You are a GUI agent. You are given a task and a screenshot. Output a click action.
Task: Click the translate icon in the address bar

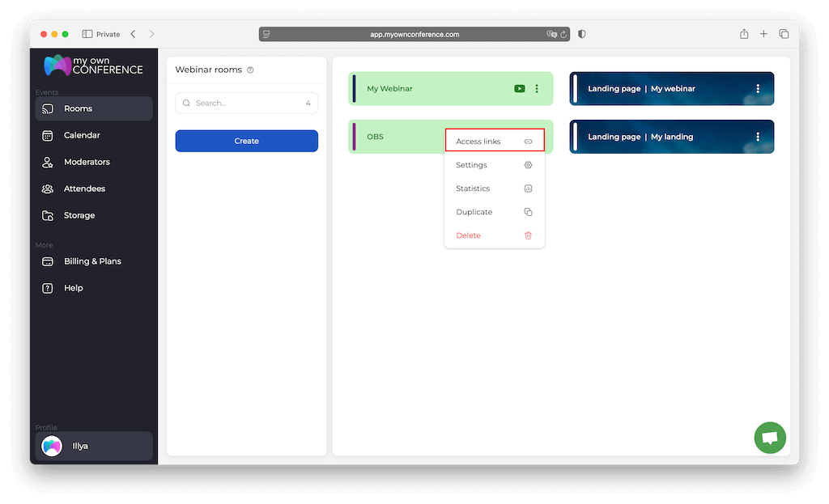(551, 34)
